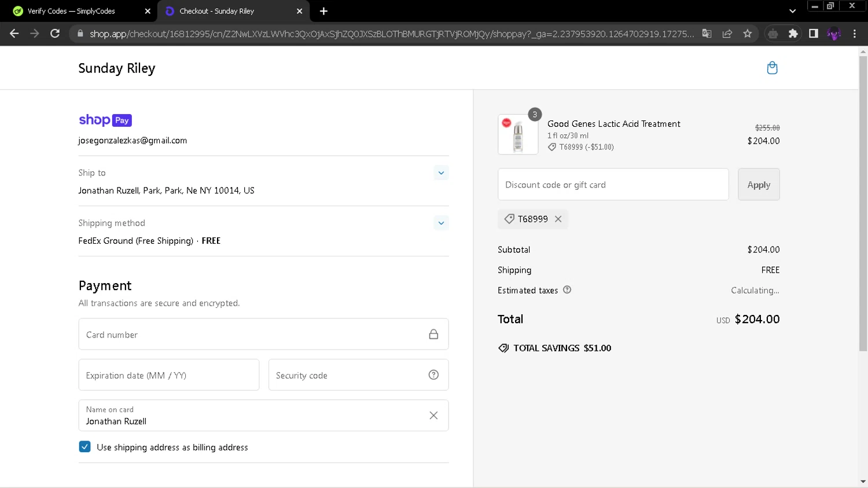Uncheck Use shipping address as billing address

click(x=84, y=447)
